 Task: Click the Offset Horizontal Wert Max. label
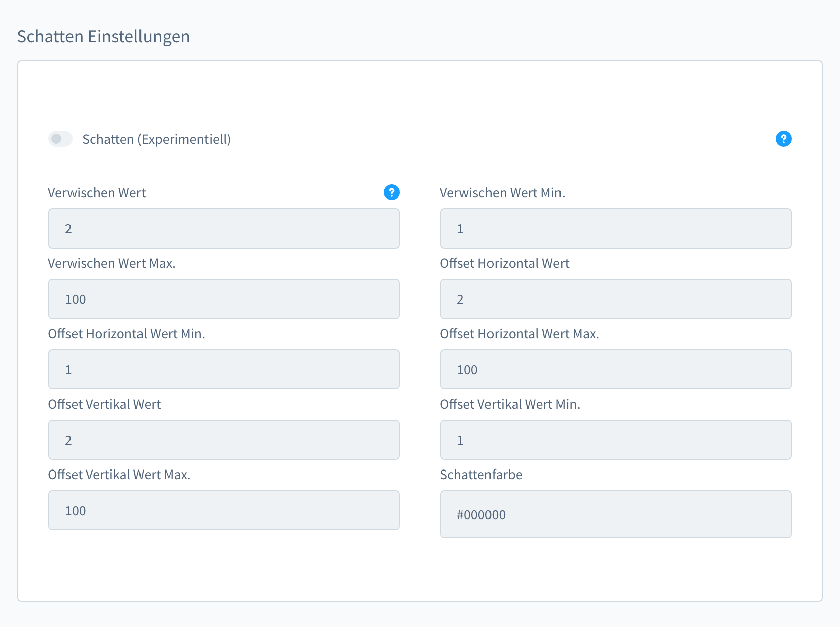tap(520, 334)
